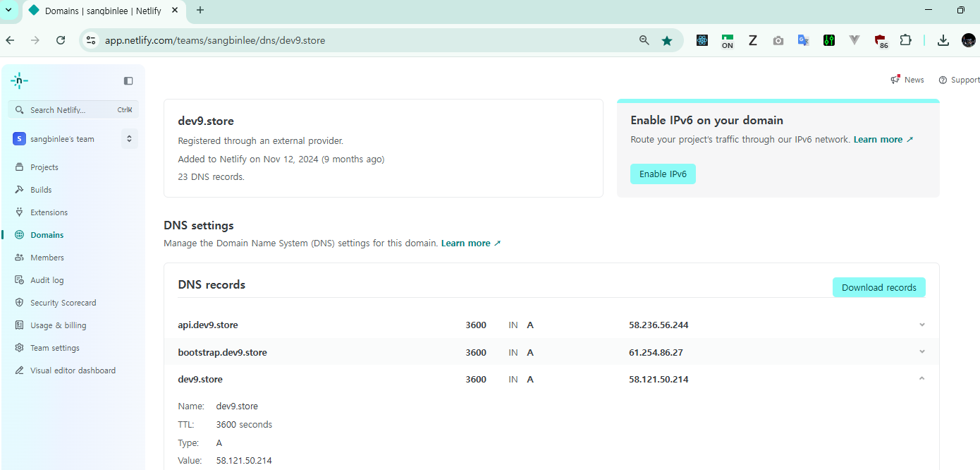This screenshot has width=980, height=470.
Task: Open the team switcher dropdown arrows
Action: click(129, 139)
